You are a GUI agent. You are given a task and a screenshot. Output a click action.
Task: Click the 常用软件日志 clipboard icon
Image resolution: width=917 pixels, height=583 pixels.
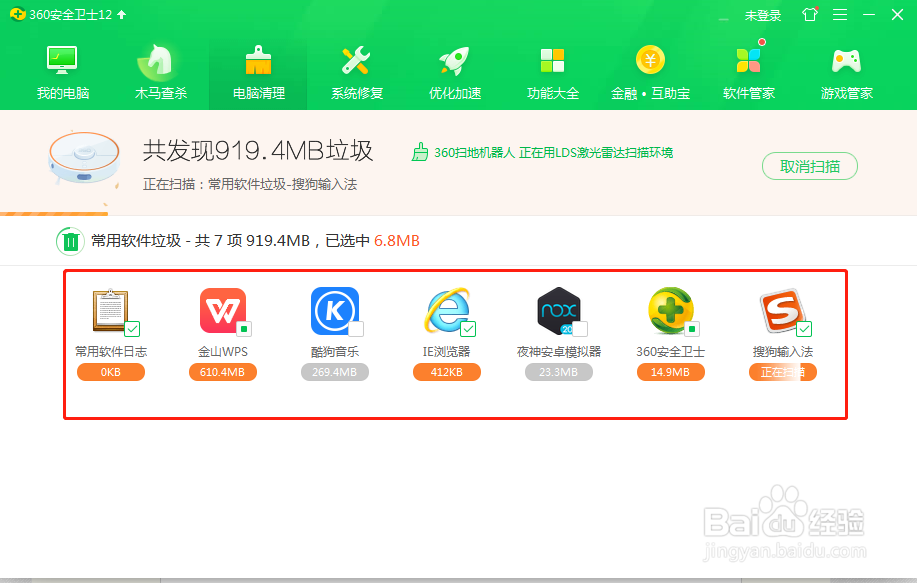pyautogui.click(x=110, y=310)
